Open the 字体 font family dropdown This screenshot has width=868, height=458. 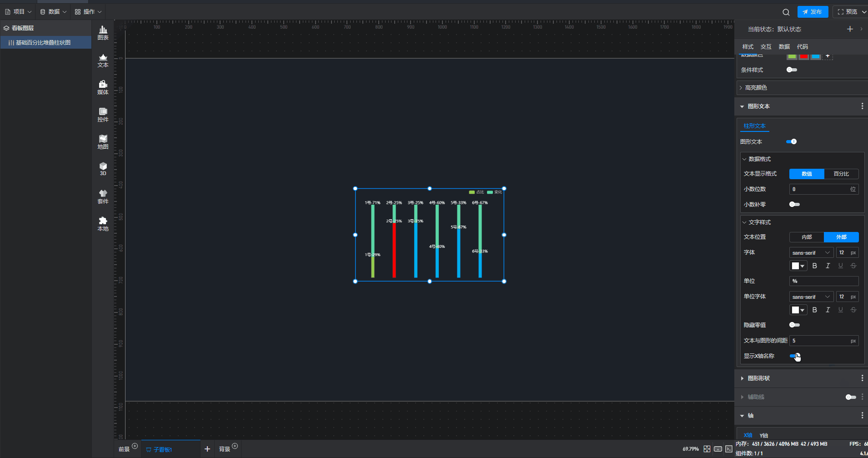click(811, 253)
